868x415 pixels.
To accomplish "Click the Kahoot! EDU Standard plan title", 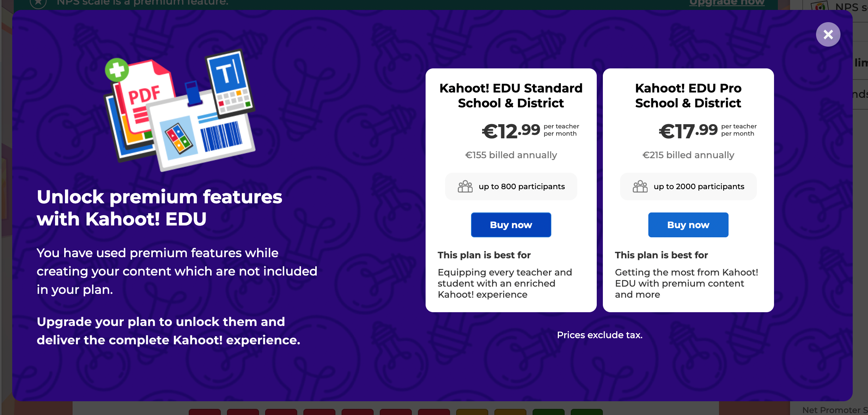I will [511, 96].
